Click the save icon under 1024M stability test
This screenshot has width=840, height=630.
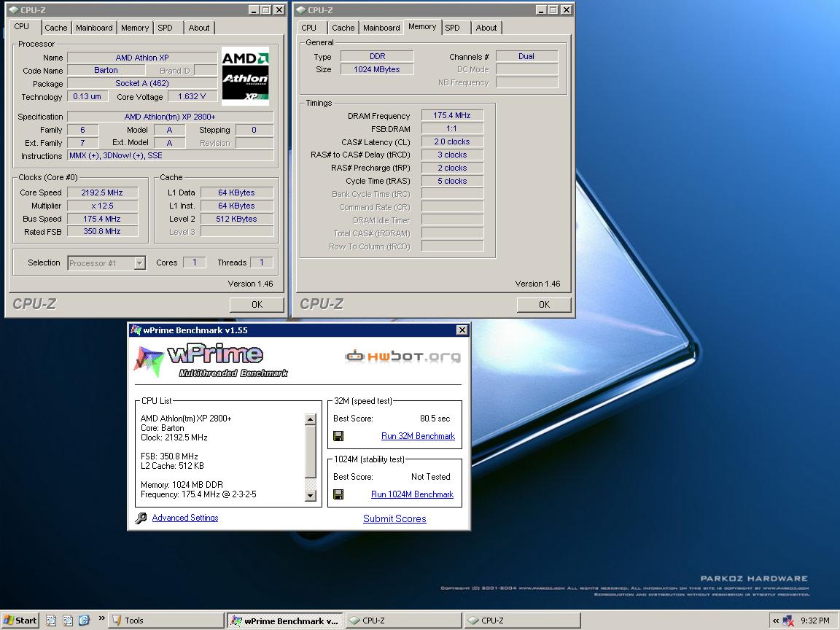(x=338, y=494)
